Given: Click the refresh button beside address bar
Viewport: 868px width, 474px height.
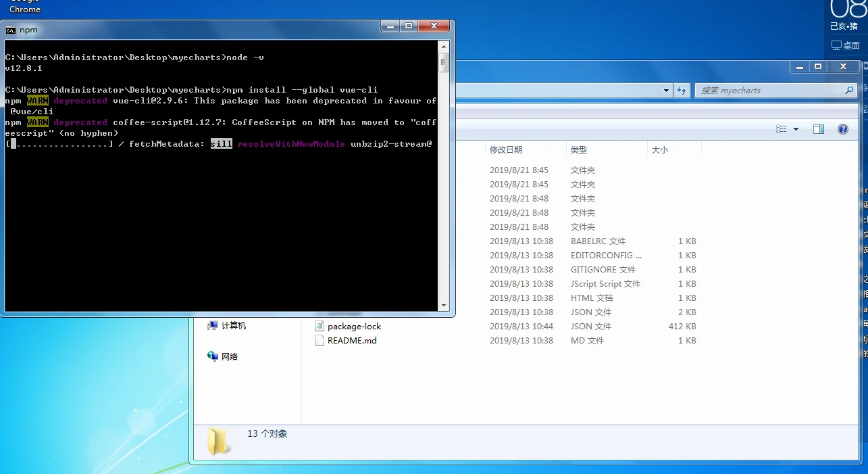Looking at the screenshot, I should click(x=682, y=91).
